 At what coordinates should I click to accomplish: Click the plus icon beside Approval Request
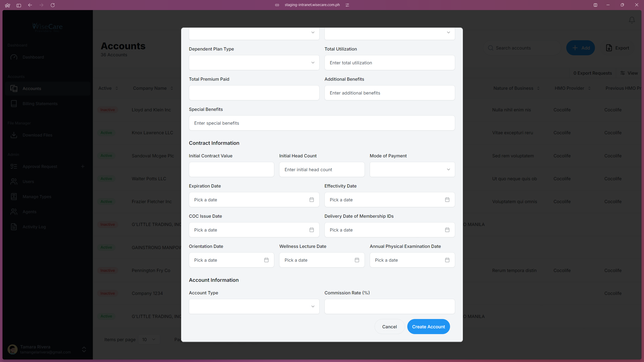tap(83, 166)
